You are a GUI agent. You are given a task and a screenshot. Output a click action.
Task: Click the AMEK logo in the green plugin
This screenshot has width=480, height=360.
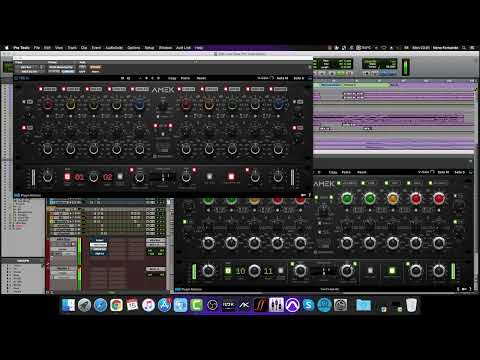click(x=324, y=184)
